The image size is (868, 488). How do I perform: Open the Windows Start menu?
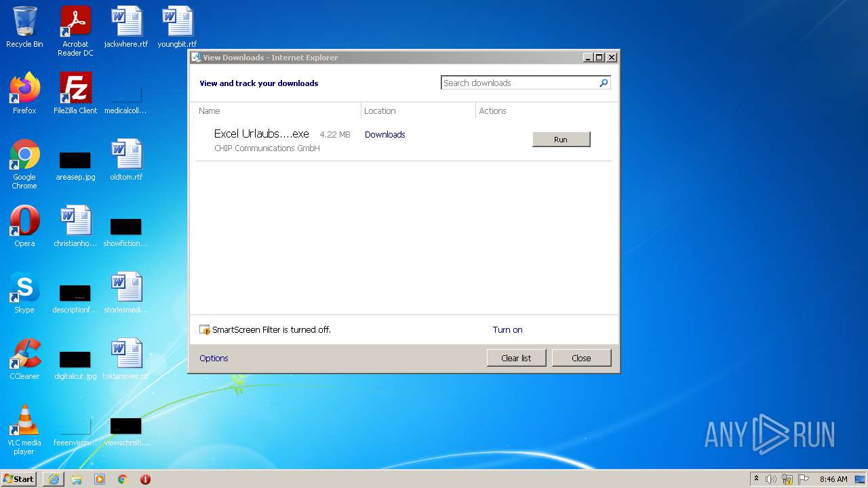(19, 479)
